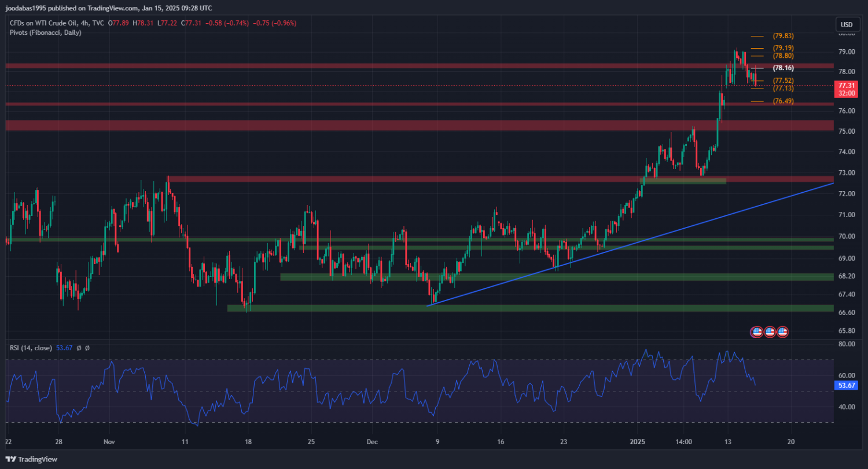Image resolution: width=868 pixels, height=469 pixels.
Task: Click the 32:00 bar countdown timer
Action: [847, 93]
